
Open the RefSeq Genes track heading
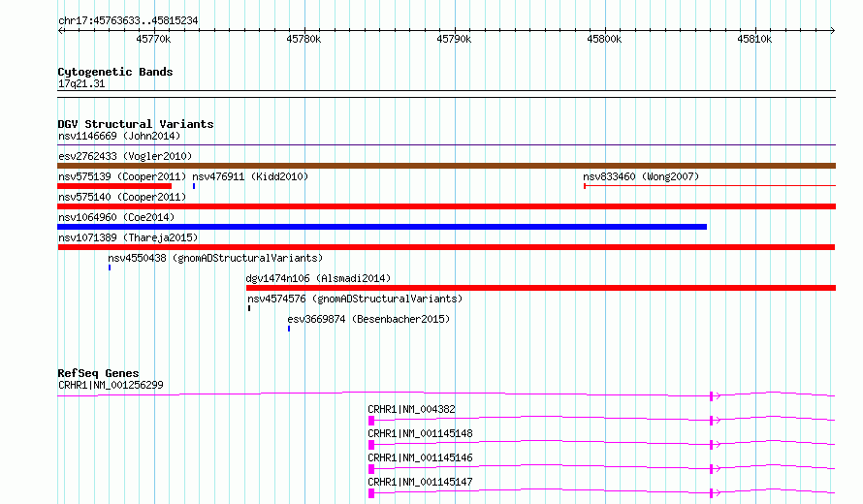(98, 373)
